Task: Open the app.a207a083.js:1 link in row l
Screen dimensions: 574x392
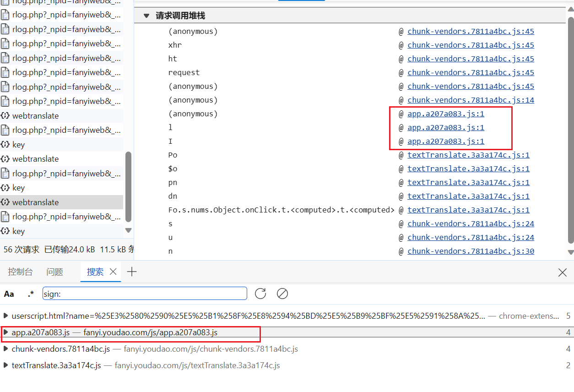Action: [x=446, y=127]
